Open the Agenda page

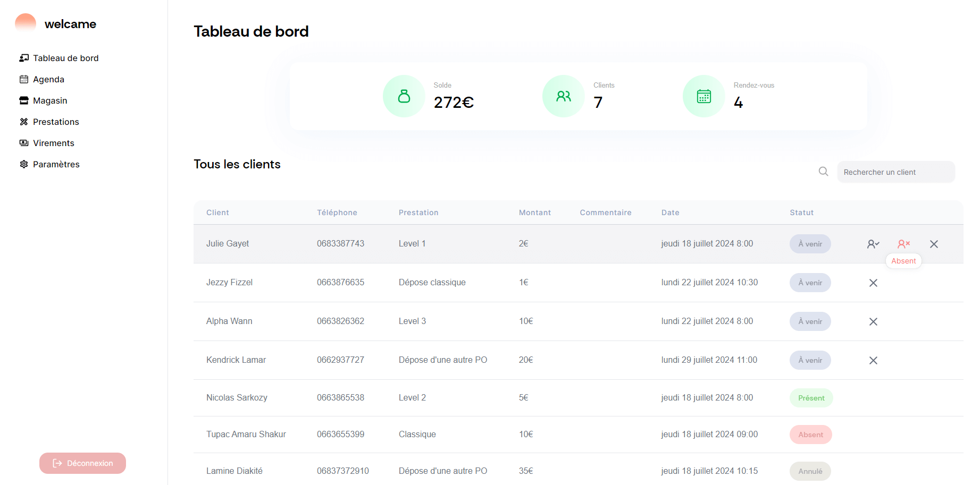[x=48, y=79]
